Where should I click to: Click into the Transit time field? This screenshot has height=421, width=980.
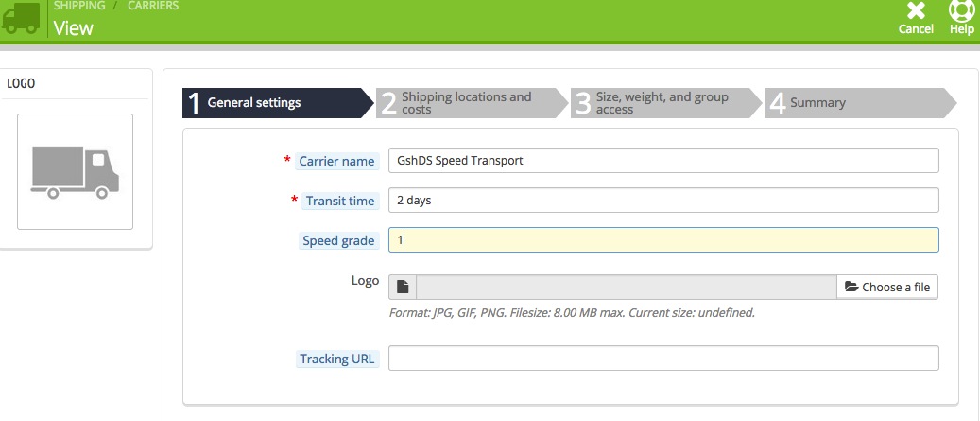663,201
